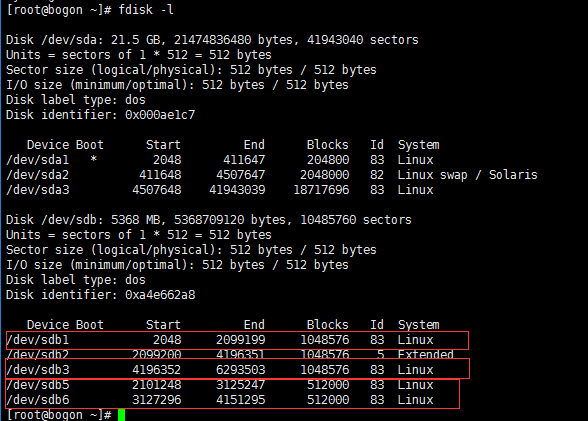
Task: Click the /dev/sdb5 device name
Action: pos(38,385)
